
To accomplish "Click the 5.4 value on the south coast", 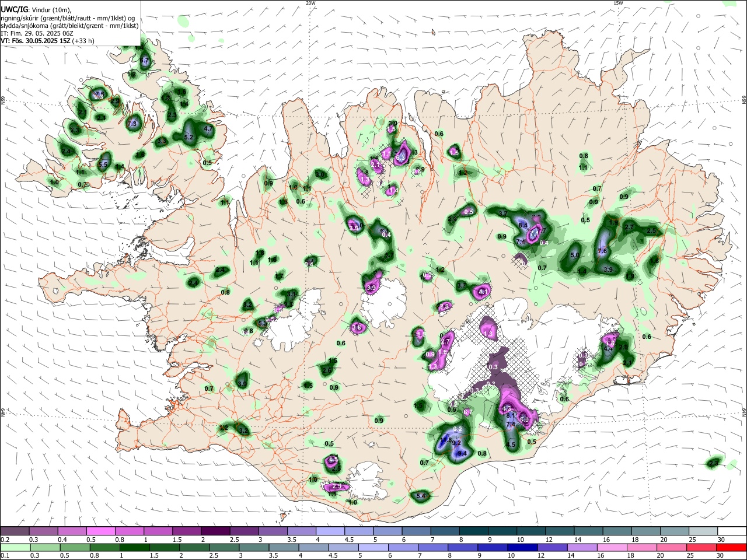I will 422,496.
